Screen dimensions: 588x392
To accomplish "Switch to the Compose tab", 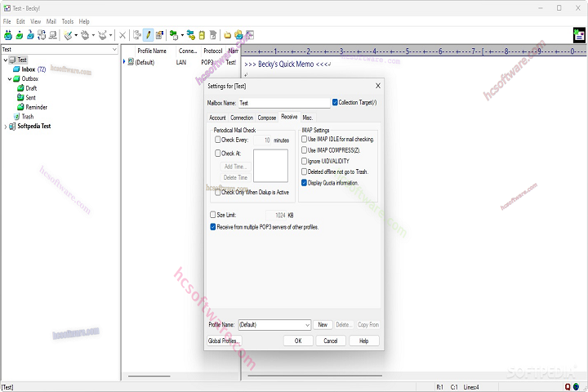I will pos(266,118).
